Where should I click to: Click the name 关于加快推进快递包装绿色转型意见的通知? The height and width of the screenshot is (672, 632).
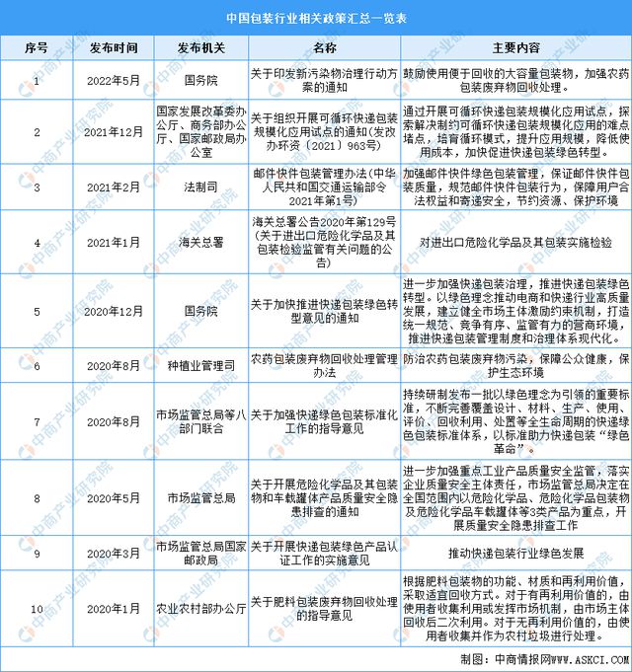[x=325, y=312]
